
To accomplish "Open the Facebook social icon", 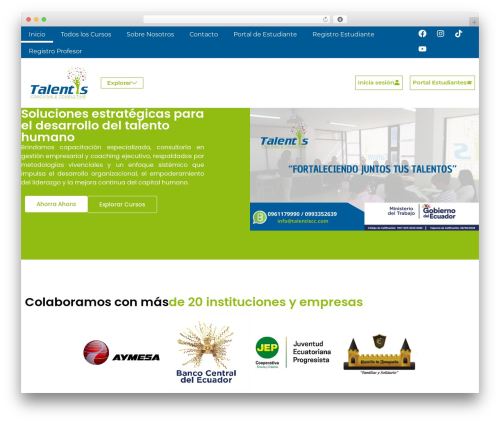I will [x=422, y=34].
